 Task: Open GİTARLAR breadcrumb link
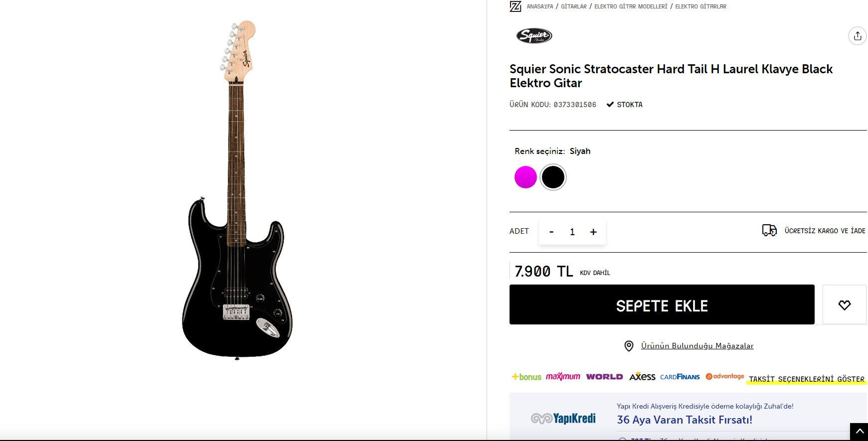point(574,6)
